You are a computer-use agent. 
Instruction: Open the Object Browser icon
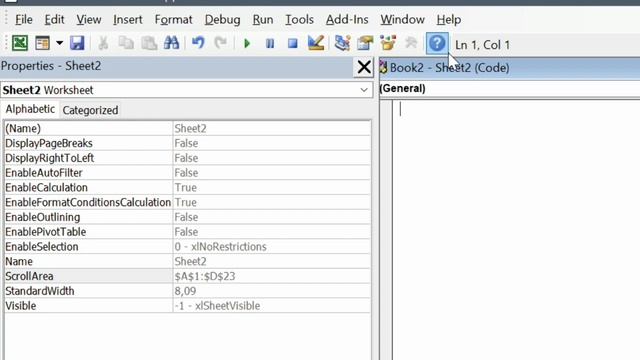[388, 43]
